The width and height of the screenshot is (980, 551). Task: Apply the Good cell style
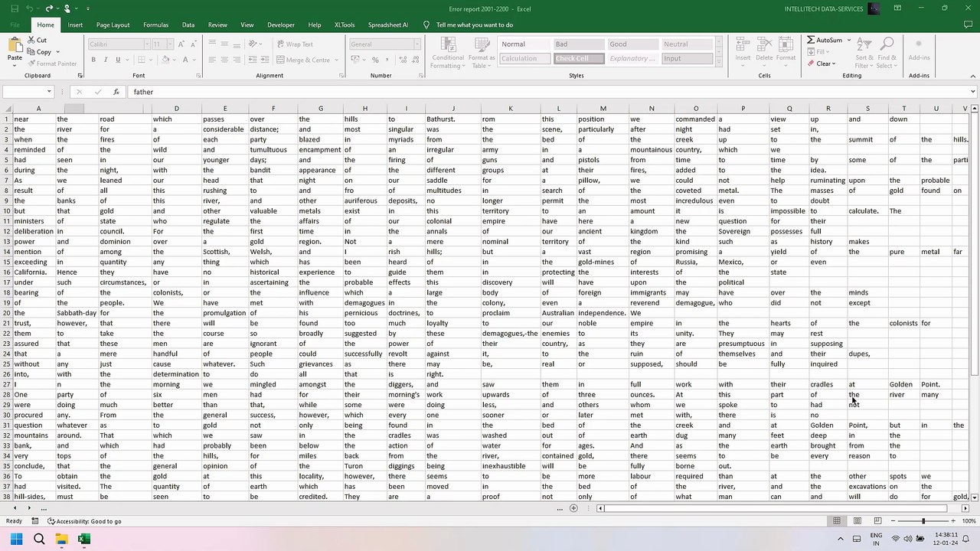coord(633,44)
